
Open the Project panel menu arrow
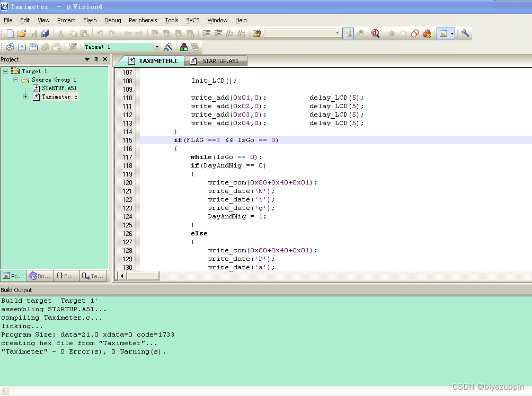click(x=87, y=59)
